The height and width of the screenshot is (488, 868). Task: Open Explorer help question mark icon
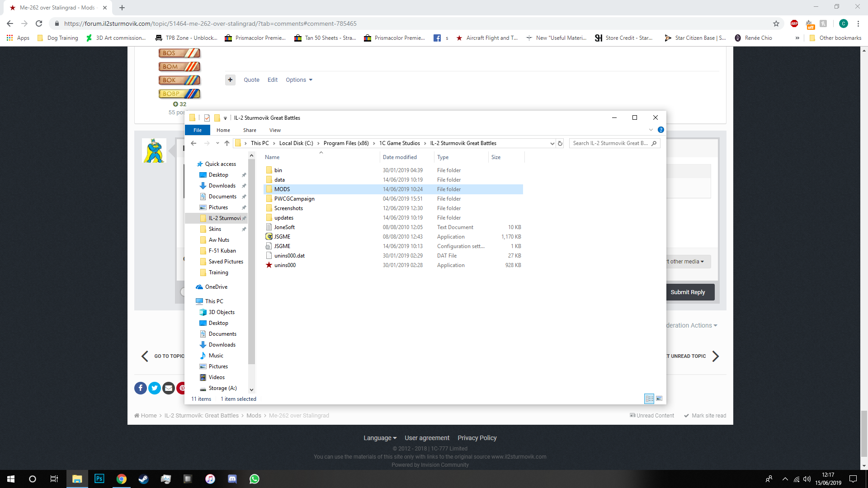pyautogui.click(x=661, y=130)
